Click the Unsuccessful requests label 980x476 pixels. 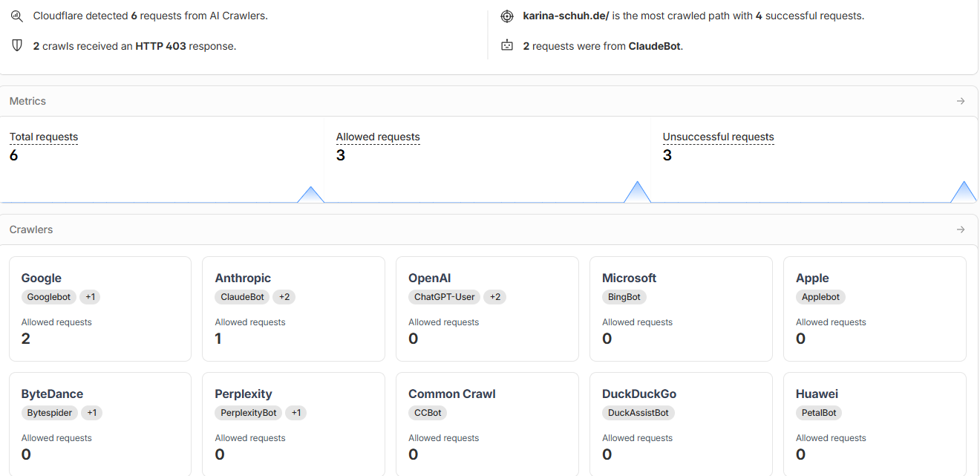718,137
